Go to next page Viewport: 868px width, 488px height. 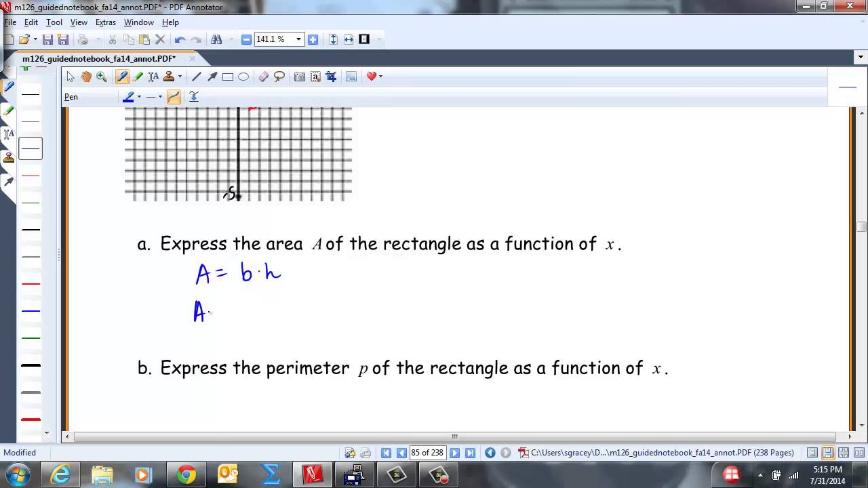(x=455, y=453)
